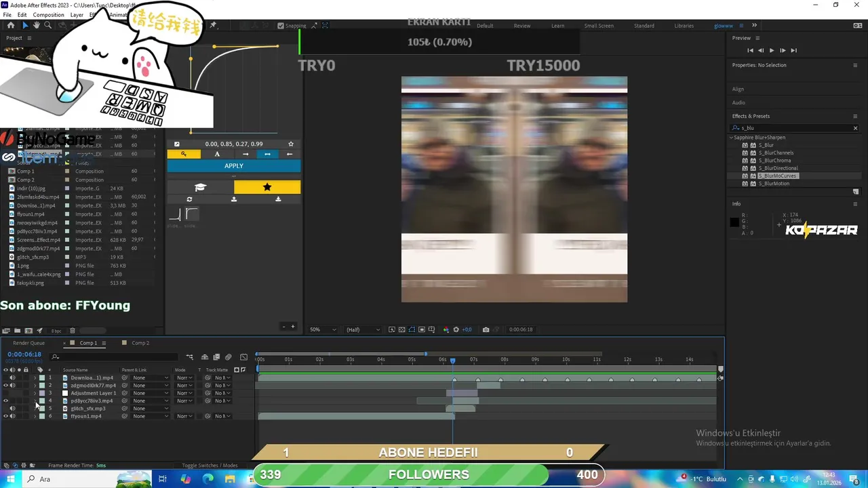The image size is (868, 488).
Task: Mute audio of Downloa...1).mp4 layer
Action: click(12, 378)
